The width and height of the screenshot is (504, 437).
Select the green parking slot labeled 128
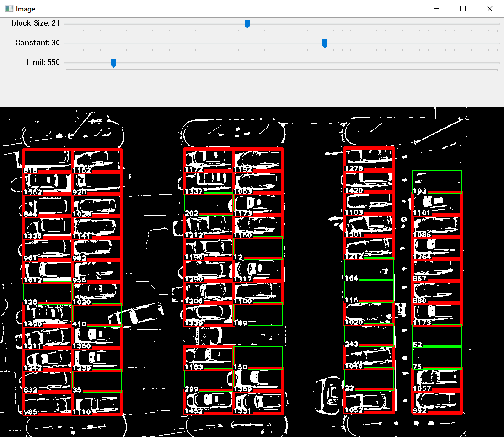pos(48,293)
